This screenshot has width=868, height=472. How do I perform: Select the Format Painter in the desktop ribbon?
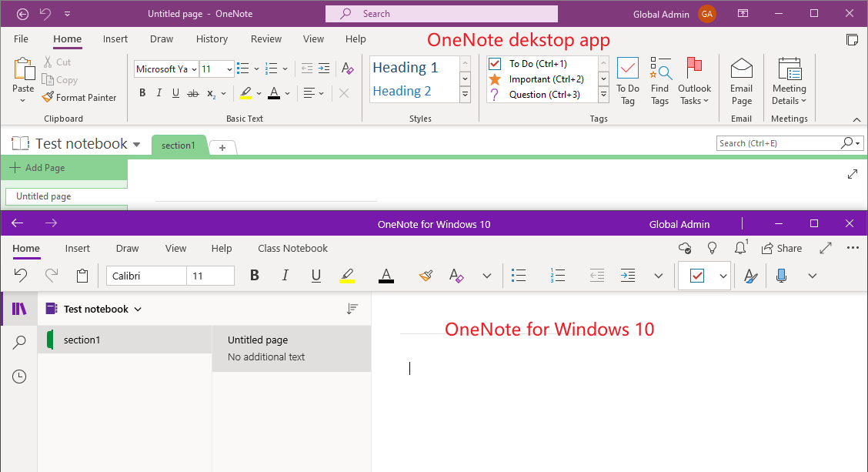[x=79, y=97]
